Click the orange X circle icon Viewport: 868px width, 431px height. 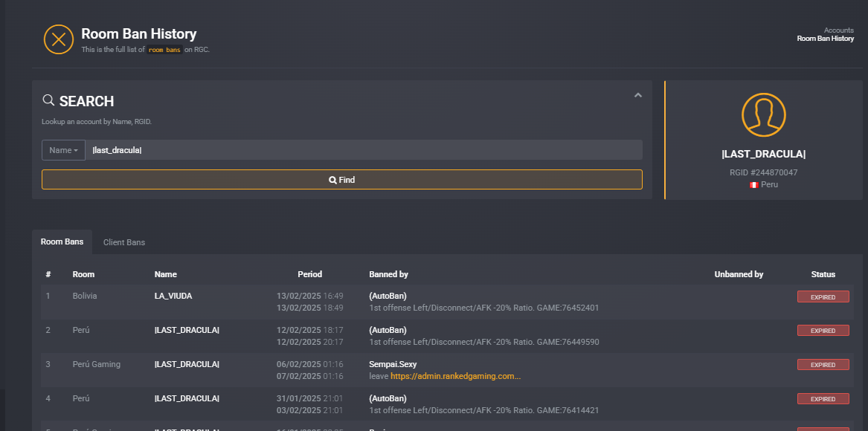pos(59,39)
